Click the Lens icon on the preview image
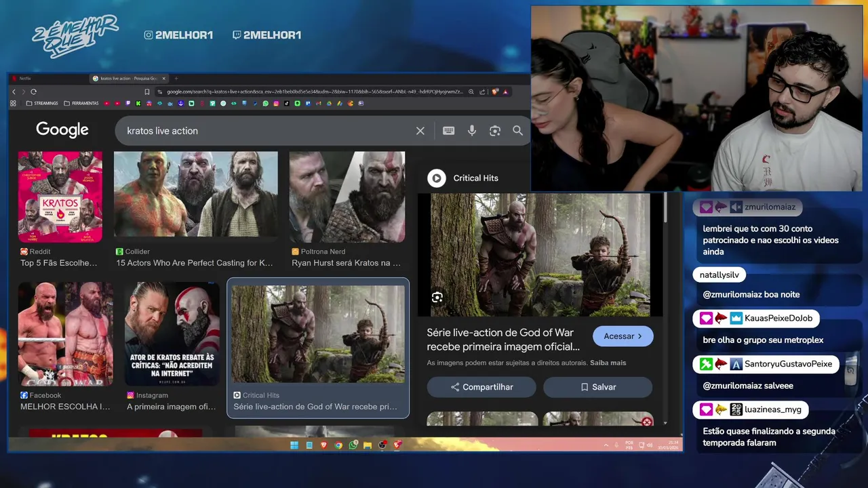This screenshot has height=488, width=868. coord(437,297)
